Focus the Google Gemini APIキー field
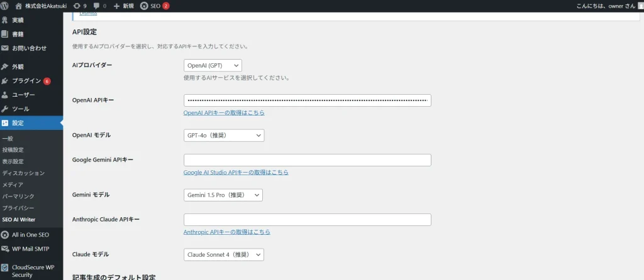The height and width of the screenshot is (280, 644). (x=307, y=160)
